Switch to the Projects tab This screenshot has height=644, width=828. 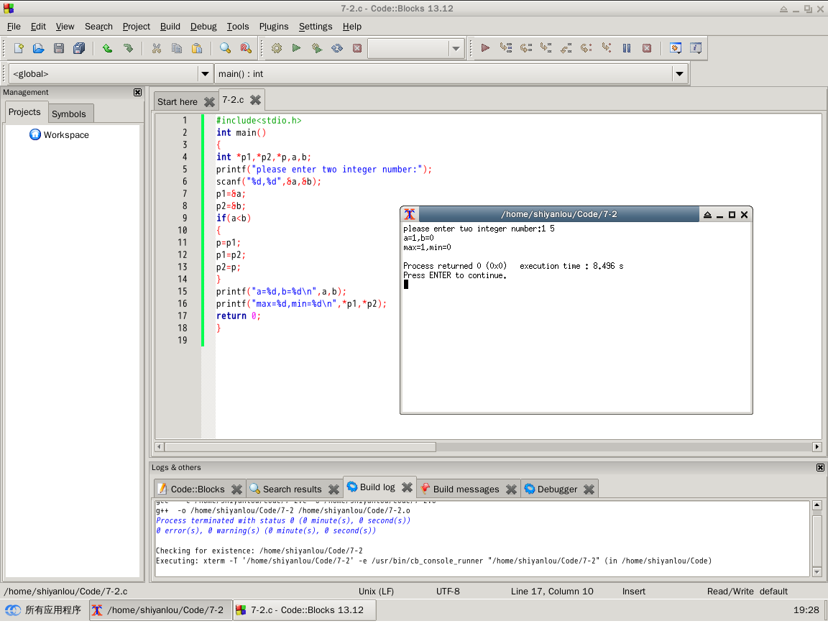(x=24, y=112)
